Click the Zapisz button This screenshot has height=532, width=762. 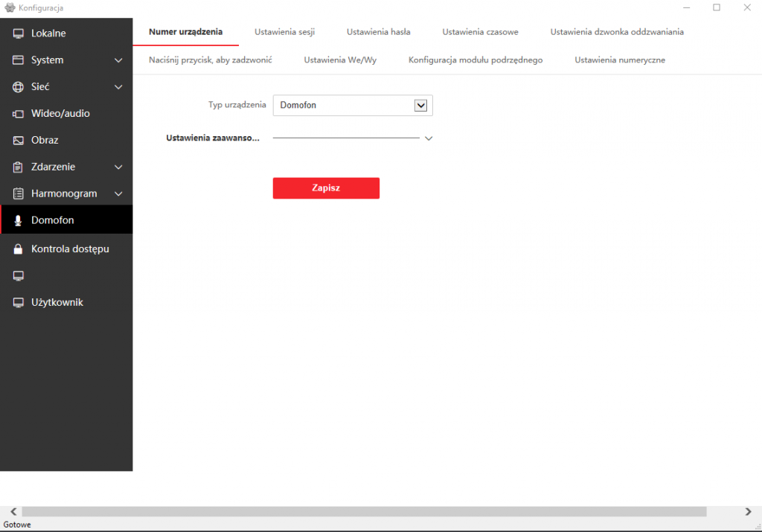tap(326, 188)
